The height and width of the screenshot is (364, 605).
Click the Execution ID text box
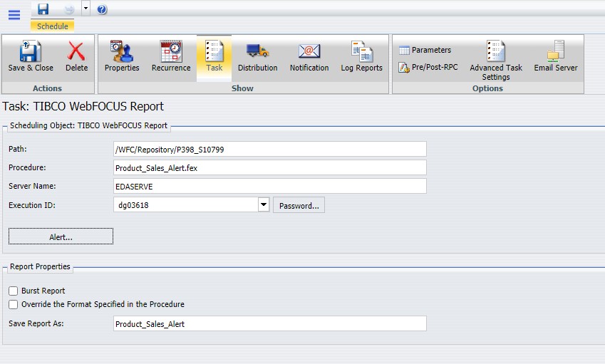click(186, 204)
